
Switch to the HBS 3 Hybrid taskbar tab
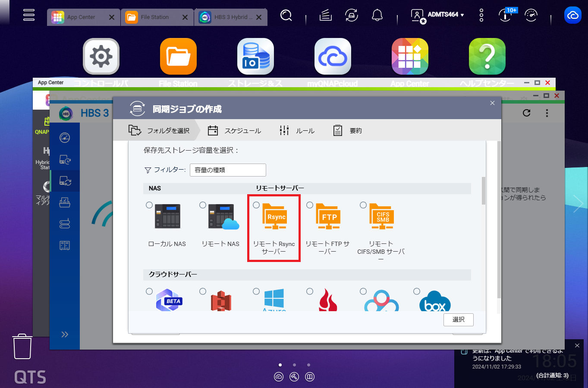pos(231,17)
